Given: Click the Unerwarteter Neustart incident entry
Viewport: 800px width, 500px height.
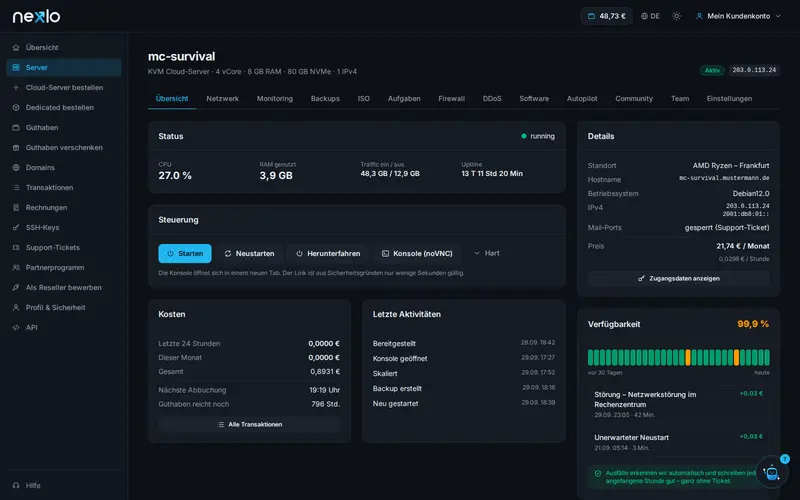Looking at the screenshot, I should click(679, 442).
